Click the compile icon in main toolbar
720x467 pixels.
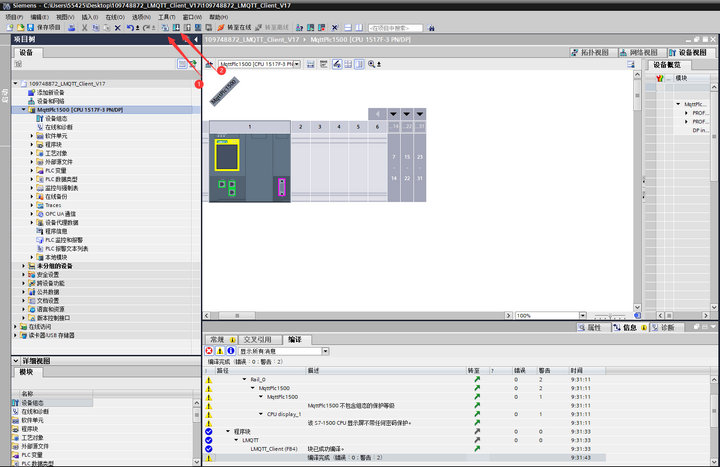(x=164, y=27)
